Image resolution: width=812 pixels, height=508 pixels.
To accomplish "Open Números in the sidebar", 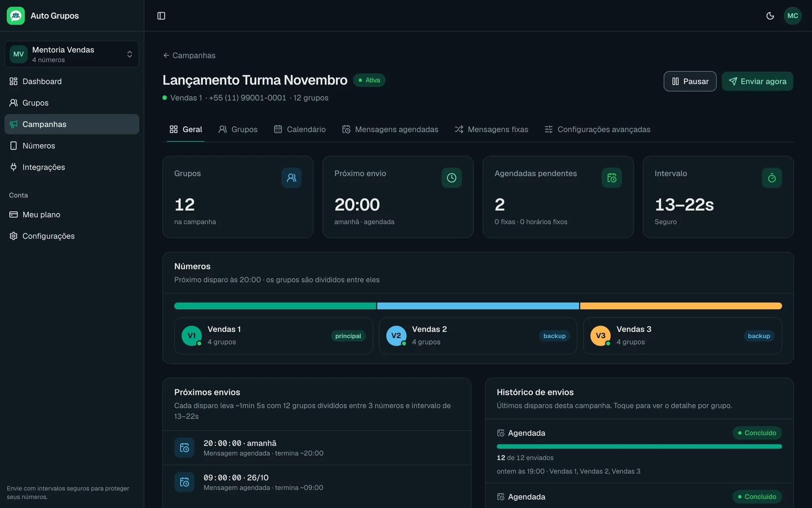I will click(72, 145).
